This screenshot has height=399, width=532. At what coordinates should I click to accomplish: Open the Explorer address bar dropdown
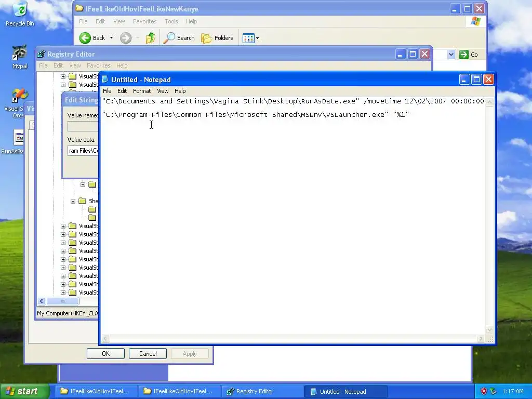pyautogui.click(x=451, y=55)
